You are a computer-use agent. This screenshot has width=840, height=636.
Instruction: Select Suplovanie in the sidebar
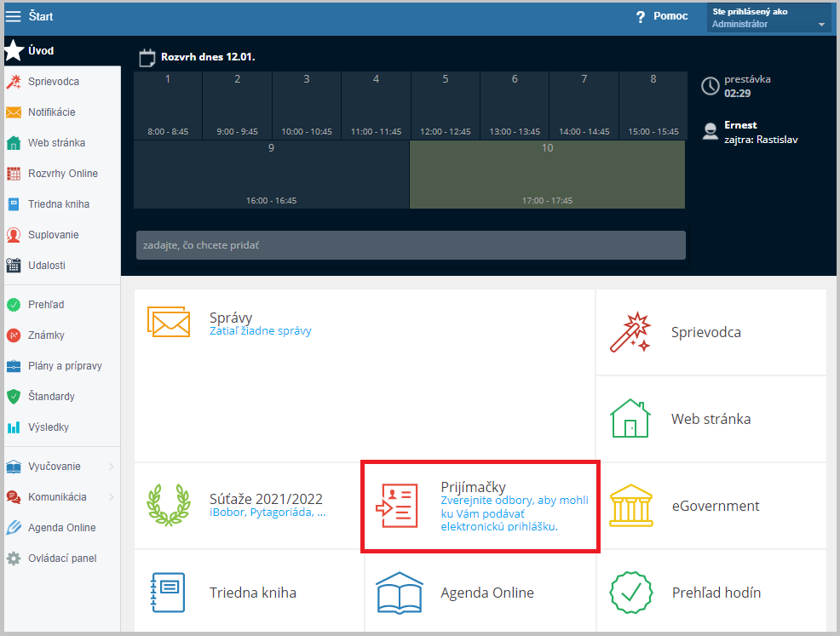point(53,235)
